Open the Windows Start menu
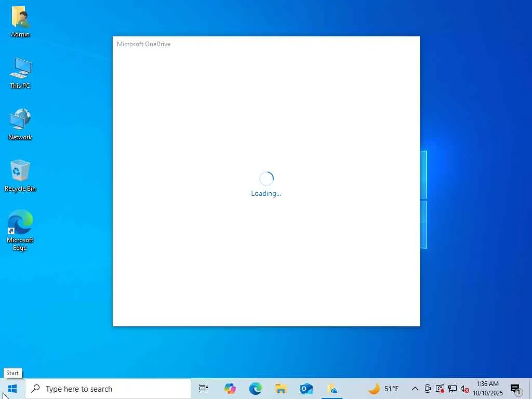532x399 pixels. coord(12,389)
